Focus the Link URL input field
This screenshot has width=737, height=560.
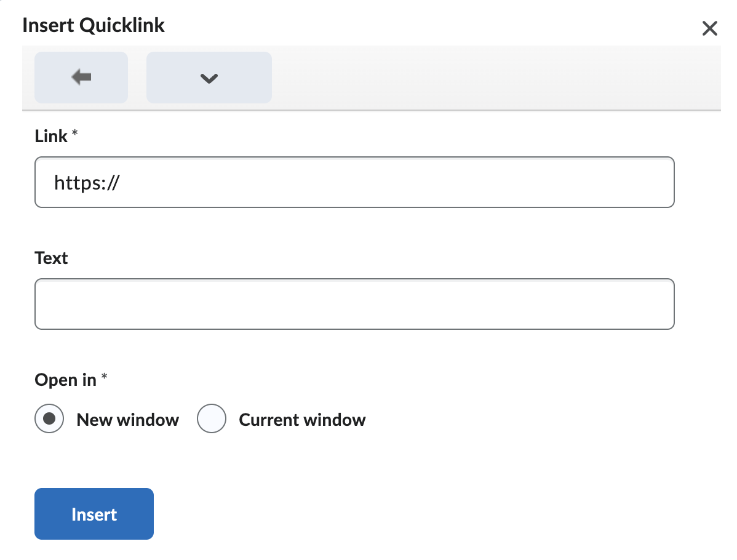[x=354, y=182]
